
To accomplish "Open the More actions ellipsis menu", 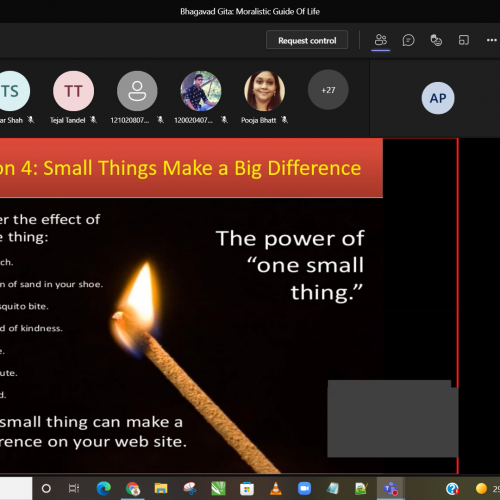I will point(492,40).
